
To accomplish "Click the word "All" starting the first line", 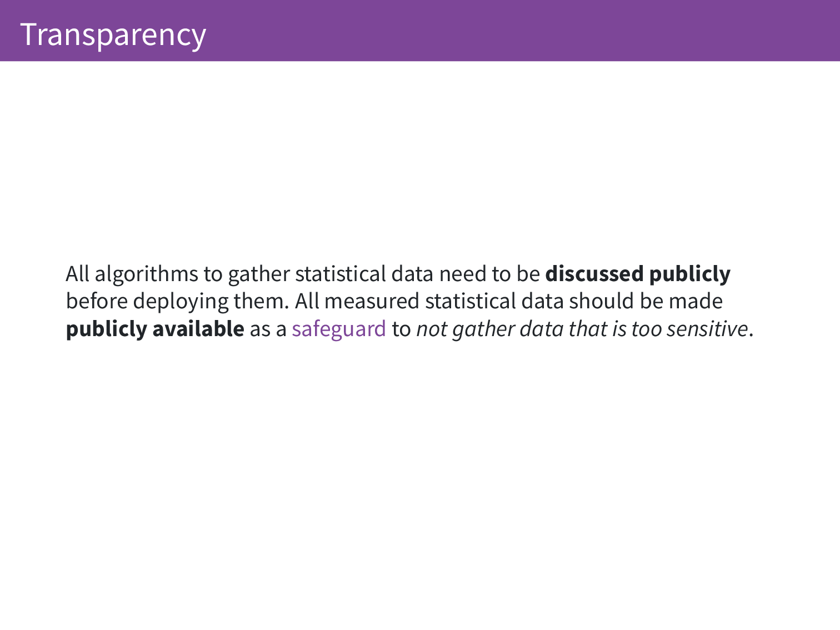I will point(77,274).
